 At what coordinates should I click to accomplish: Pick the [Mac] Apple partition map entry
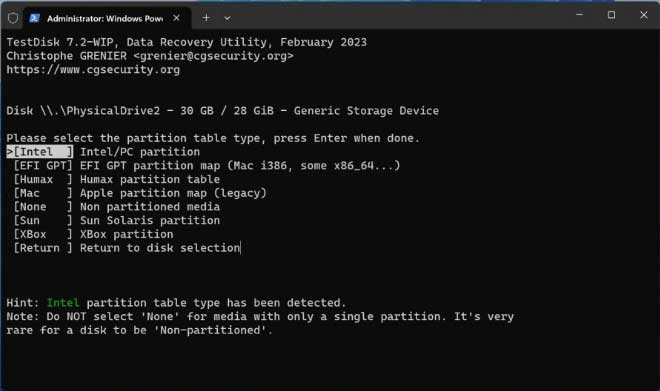[x=140, y=193]
